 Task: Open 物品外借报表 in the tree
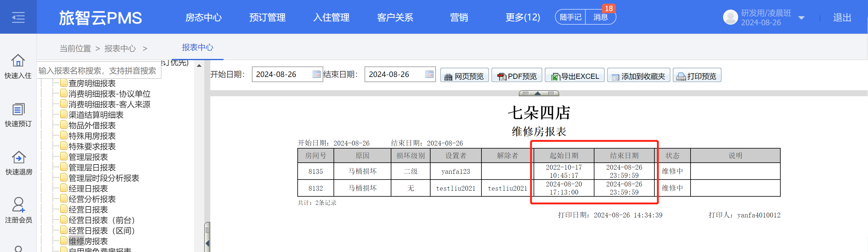(x=92, y=125)
